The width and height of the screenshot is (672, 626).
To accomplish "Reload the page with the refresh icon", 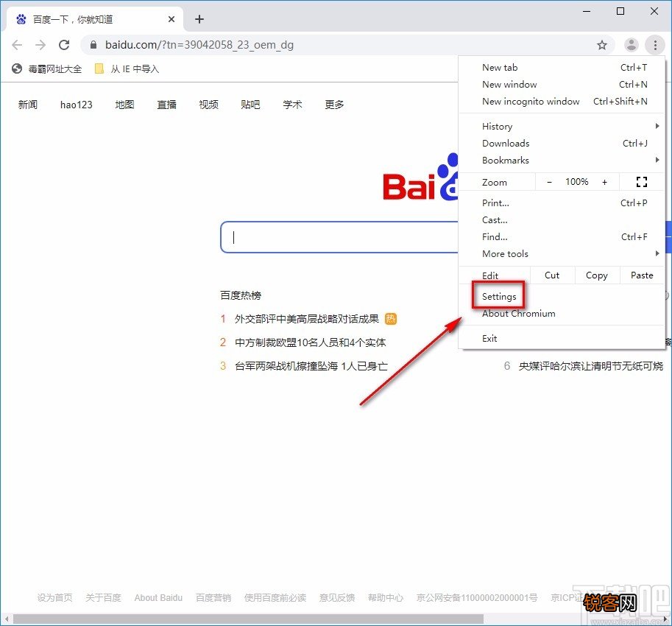I will tap(64, 45).
